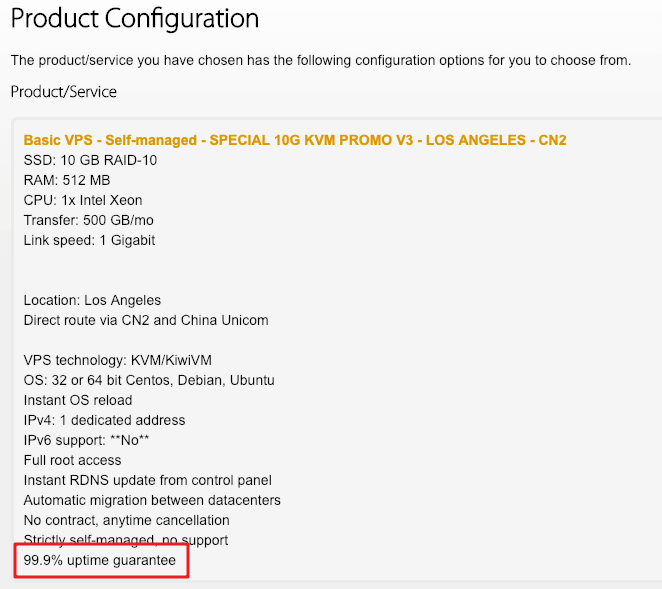Click No contract, anytime cancellation line
This screenshot has height=589, width=662.
(126, 520)
